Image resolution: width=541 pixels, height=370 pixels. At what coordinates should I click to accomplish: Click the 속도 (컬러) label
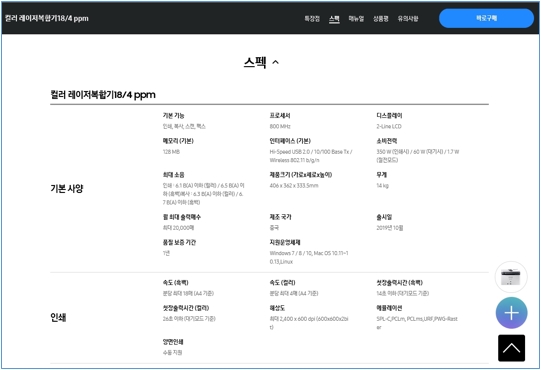tap(282, 283)
